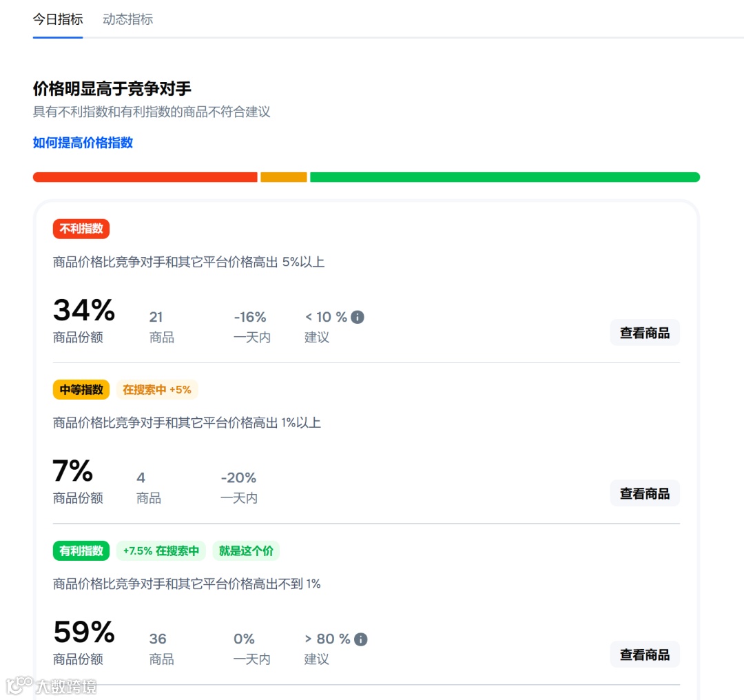
Task: Click the +7.5% 在搜索中 tag
Action: [161, 550]
